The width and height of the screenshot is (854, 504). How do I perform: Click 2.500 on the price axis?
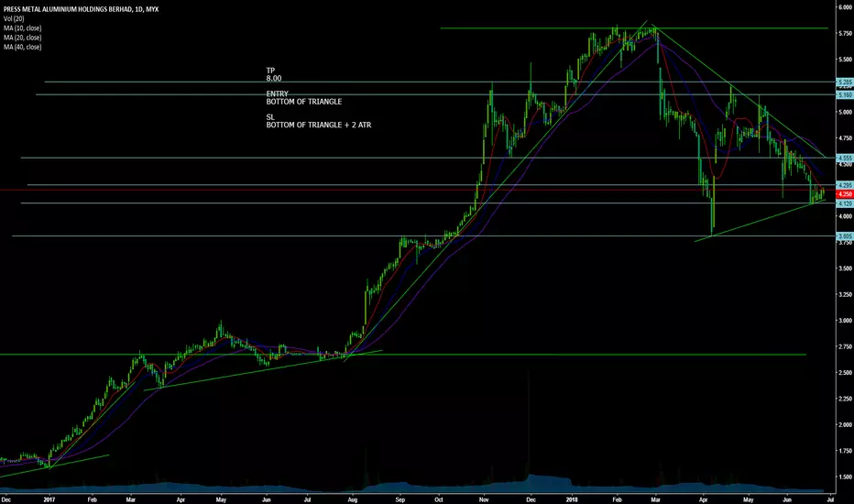[x=845, y=373]
